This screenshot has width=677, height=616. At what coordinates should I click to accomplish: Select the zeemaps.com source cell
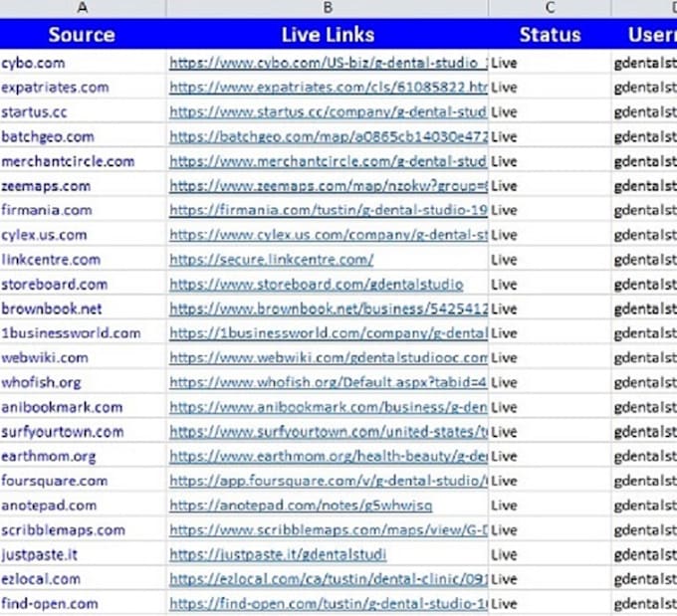(x=83, y=186)
